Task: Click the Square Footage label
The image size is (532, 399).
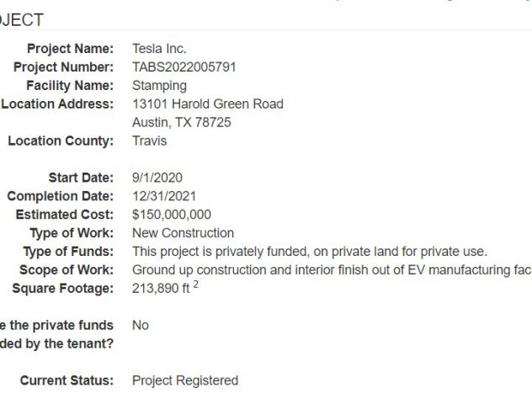Action: 63,289
